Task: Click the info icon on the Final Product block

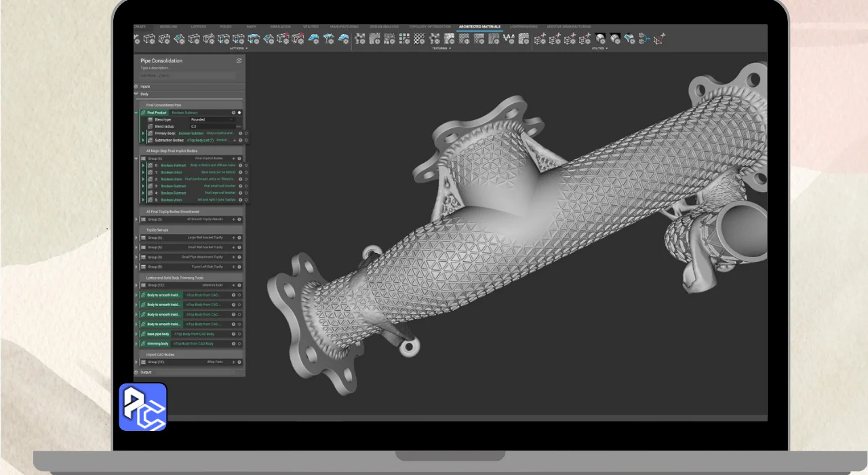Action: point(233,113)
